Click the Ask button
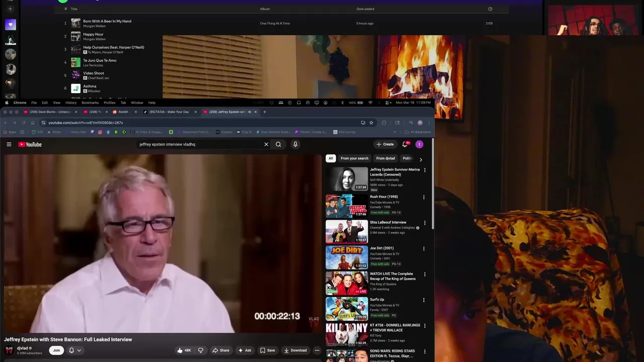 tap(245, 350)
